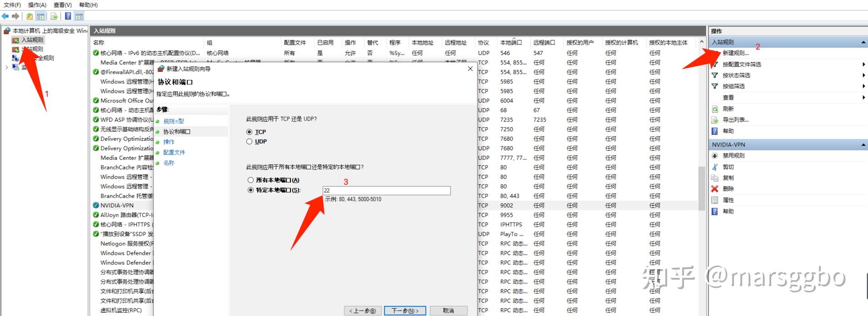
Task: Click the 禁用规则 icon in NVIDIA-VPN section
Action: (715, 156)
